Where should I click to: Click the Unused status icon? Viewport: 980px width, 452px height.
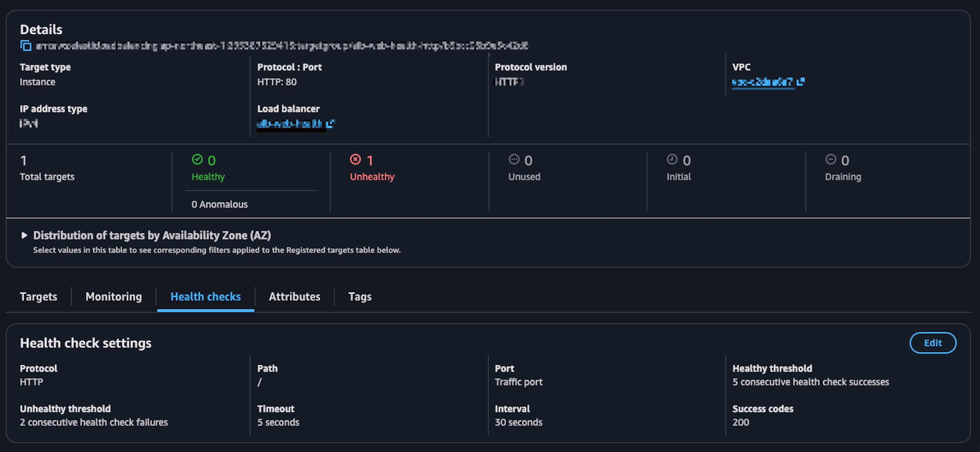(514, 159)
